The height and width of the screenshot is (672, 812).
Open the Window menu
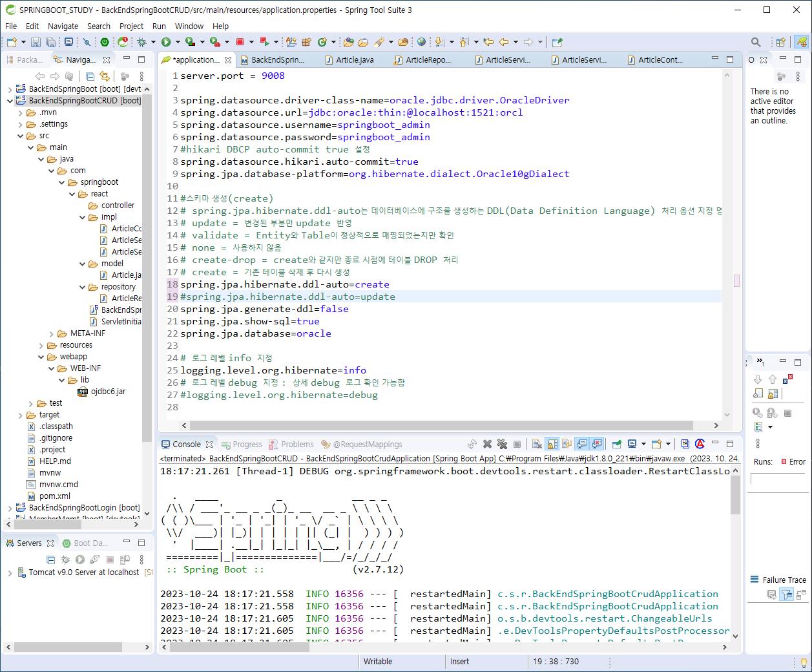click(x=189, y=26)
